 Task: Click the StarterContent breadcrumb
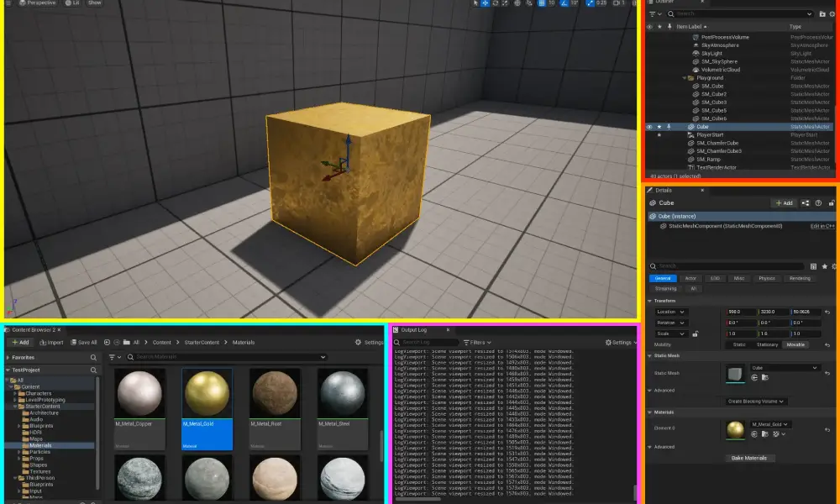[202, 342]
